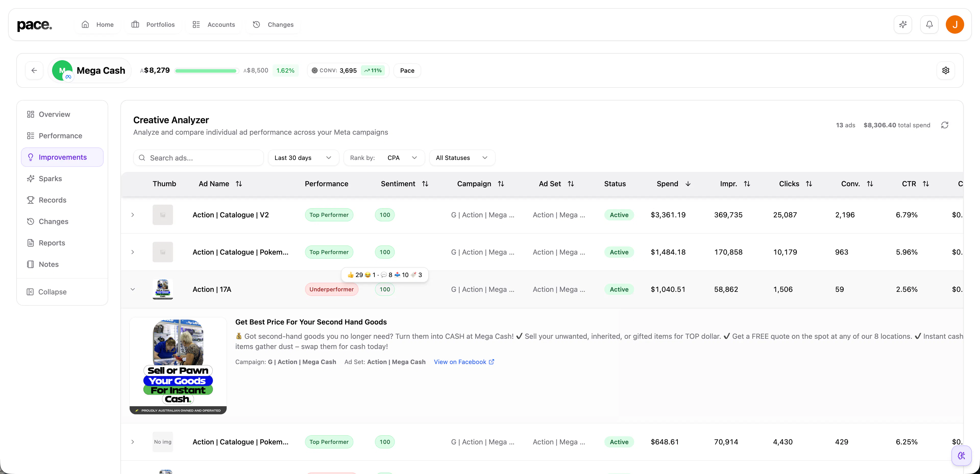Sort by Conv. column arrows
Screen dimensions: 980x474
870,184
